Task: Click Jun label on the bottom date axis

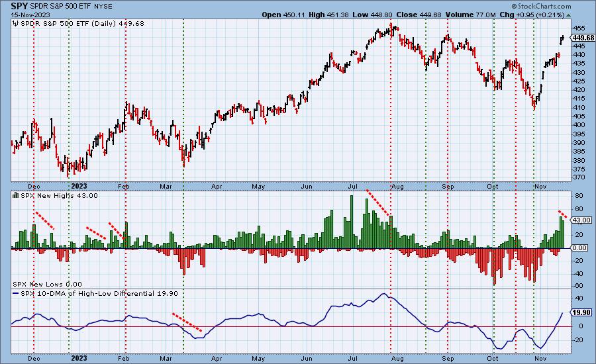Action: 307,358
